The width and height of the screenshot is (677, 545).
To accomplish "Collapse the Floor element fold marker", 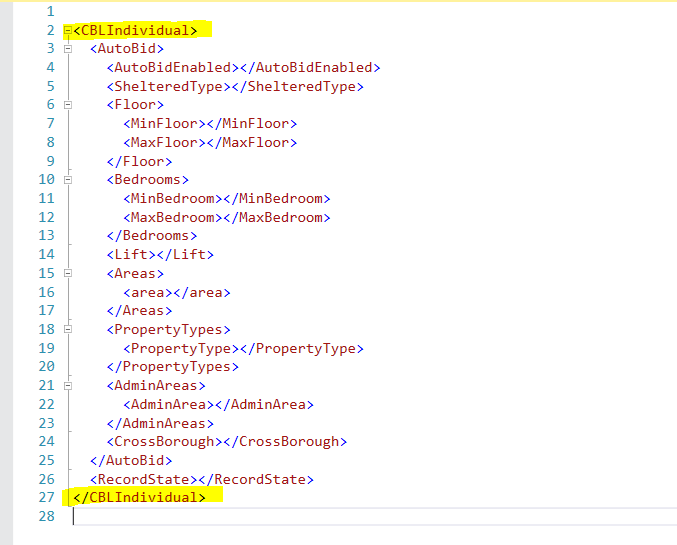I will click(68, 105).
